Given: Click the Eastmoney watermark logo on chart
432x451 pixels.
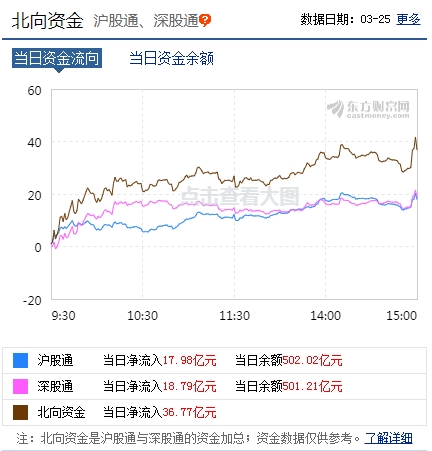Looking at the screenshot, I should click(368, 109).
